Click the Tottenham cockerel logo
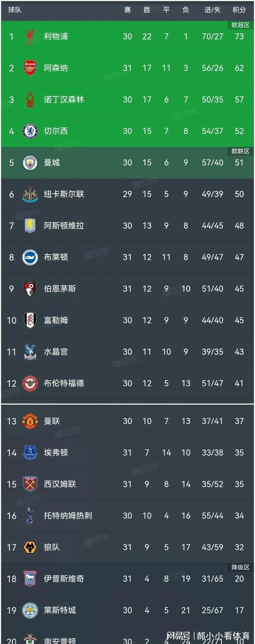 tap(30, 516)
